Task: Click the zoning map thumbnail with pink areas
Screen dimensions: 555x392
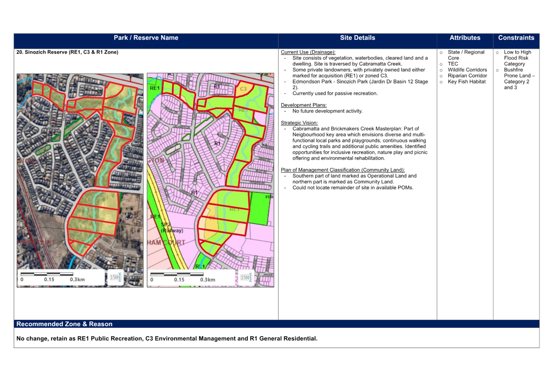Action: click(210, 180)
